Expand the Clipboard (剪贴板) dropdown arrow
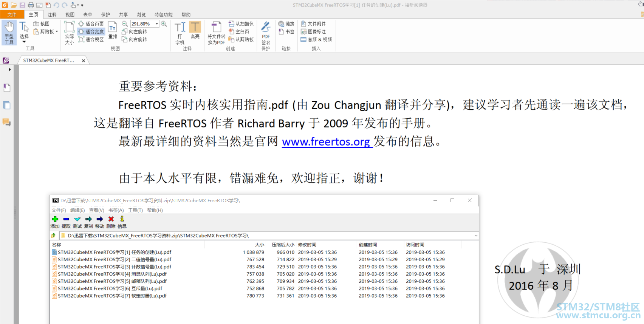Screen dimensions: 644x324 coord(57,32)
